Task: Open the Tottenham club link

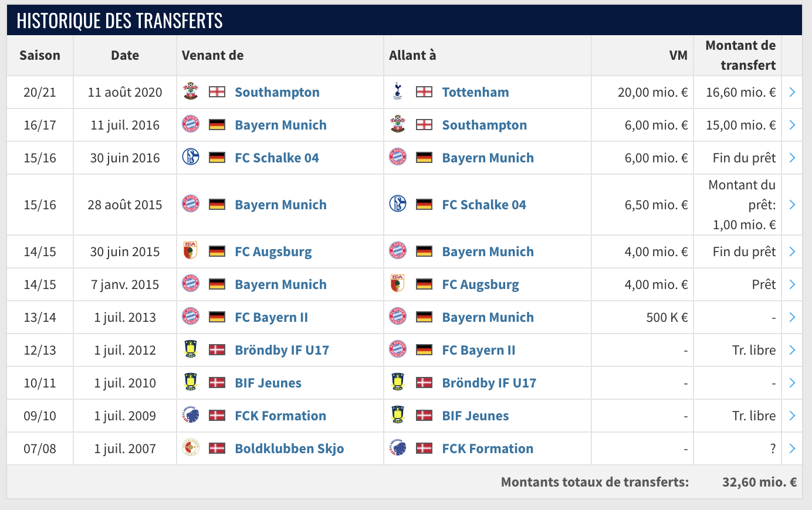Action: click(475, 92)
